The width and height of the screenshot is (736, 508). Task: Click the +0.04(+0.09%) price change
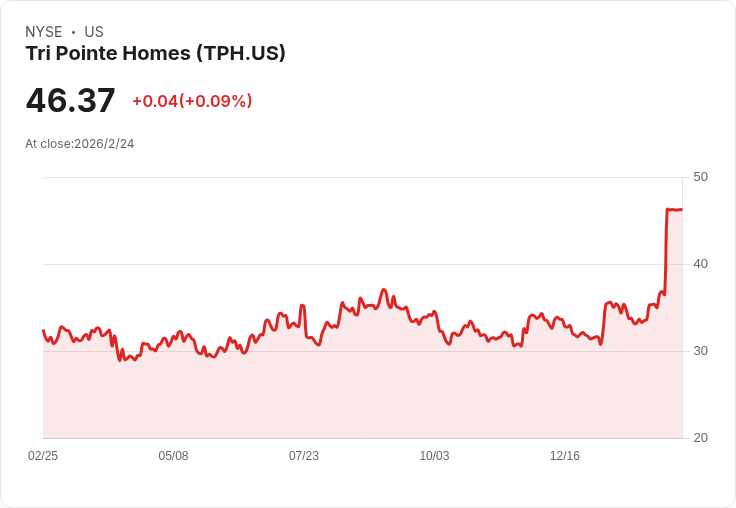(192, 101)
